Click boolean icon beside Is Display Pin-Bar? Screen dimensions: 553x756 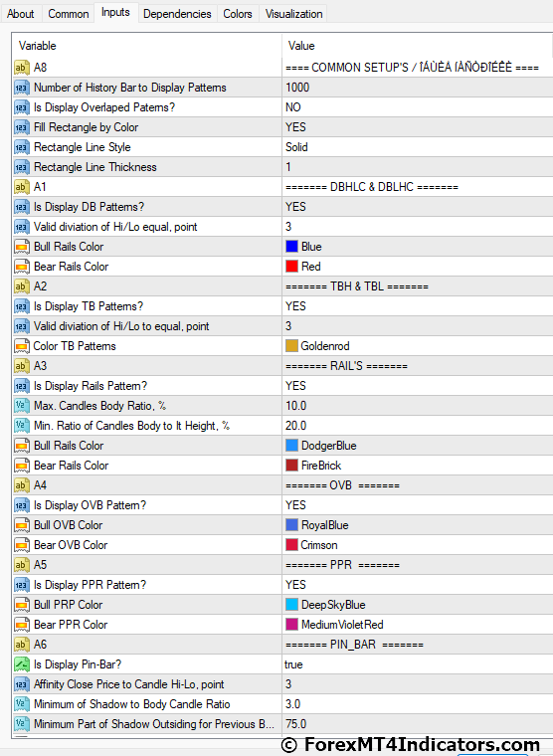21,664
